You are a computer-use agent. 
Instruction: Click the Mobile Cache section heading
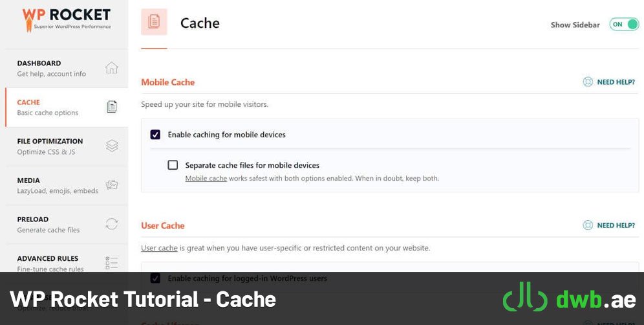(x=168, y=82)
